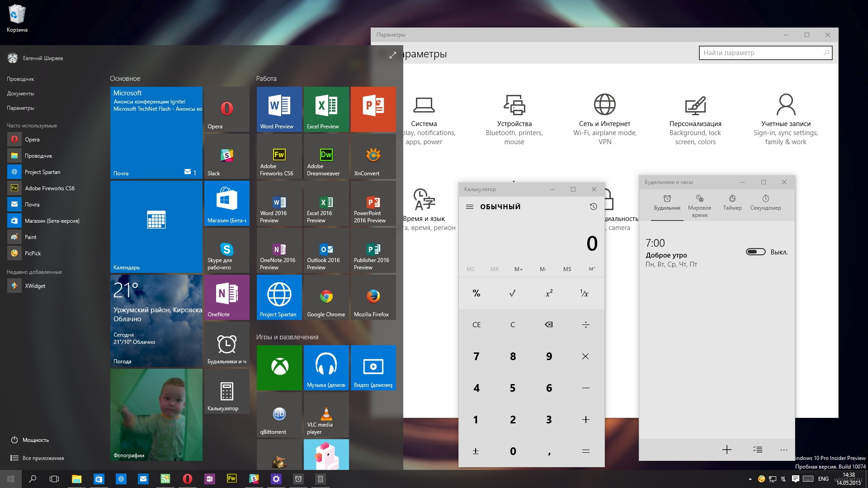Open File Explorer link in Start
Image resolution: width=868 pixels, height=488 pixels.
coord(20,79)
